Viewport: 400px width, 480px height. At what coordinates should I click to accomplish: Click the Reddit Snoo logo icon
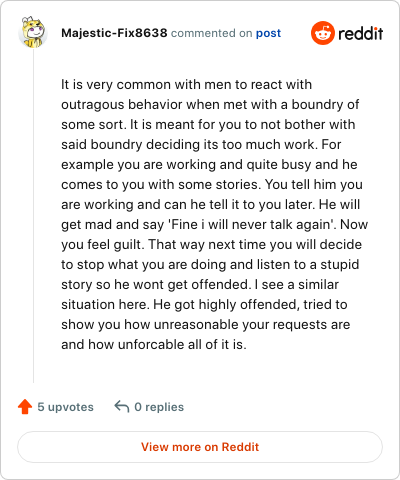click(323, 33)
